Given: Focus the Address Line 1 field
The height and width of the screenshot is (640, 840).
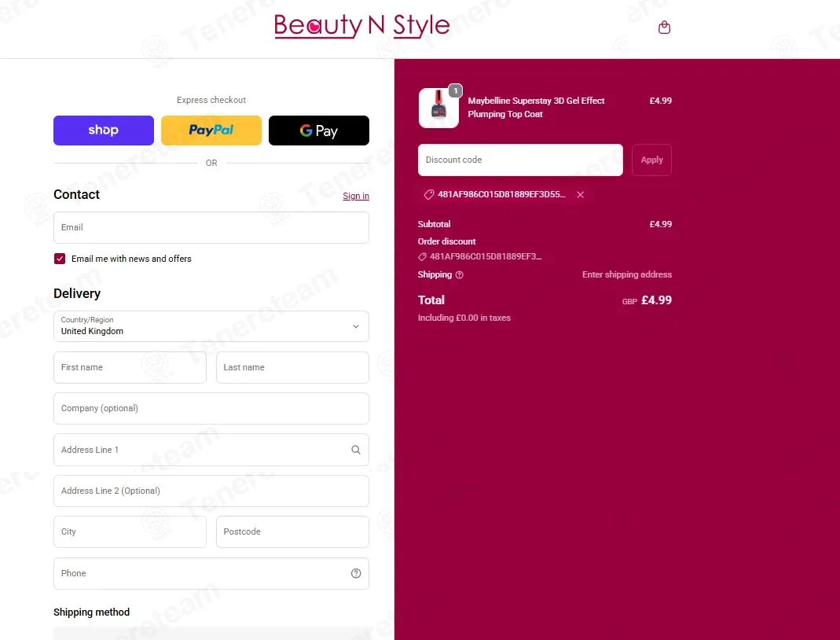Looking at the screenshot, I should pos(211,450).
